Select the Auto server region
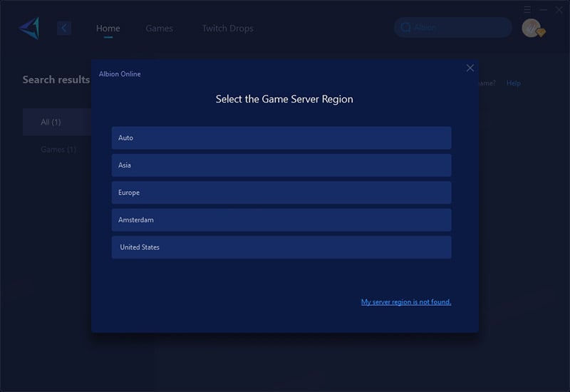The width and height of the screenshot is (570, 392). pyautogui.click(x=281, y=138)
